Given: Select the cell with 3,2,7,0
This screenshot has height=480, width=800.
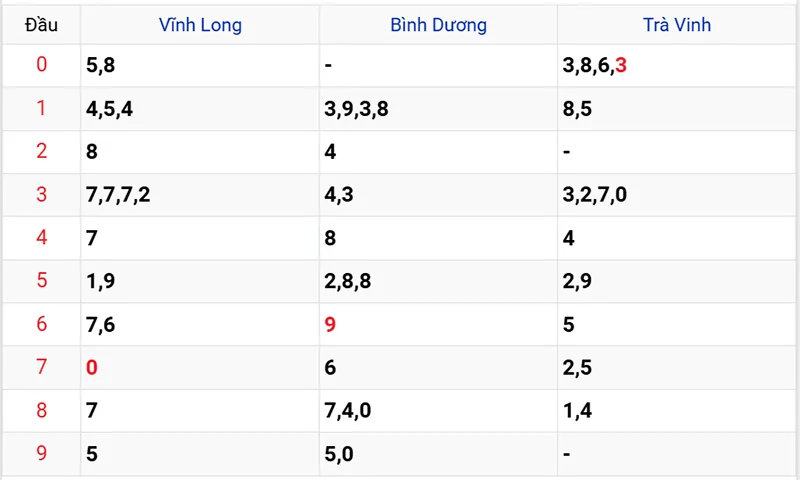Looking at the screenshot, I should click(x=595, y=195).
